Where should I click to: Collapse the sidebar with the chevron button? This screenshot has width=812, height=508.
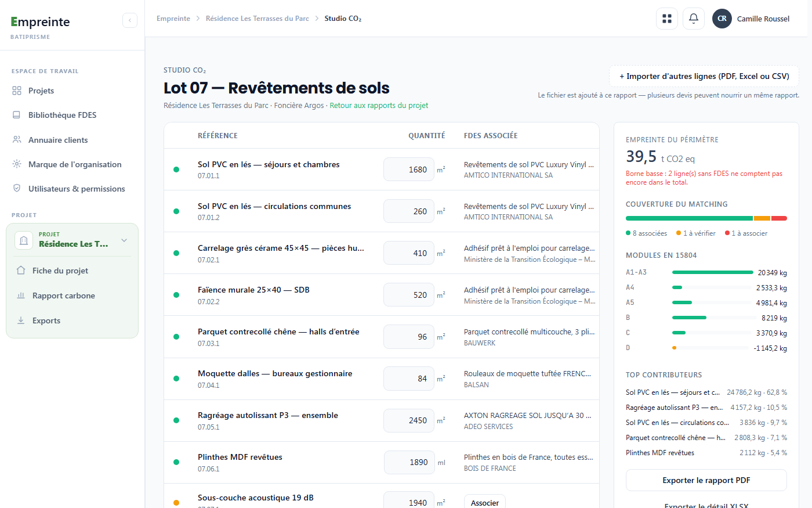coord(130,20)
